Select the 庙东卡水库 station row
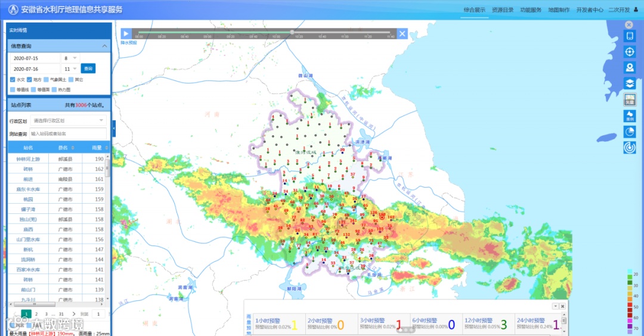644x336 pixels. coord(56,189)
